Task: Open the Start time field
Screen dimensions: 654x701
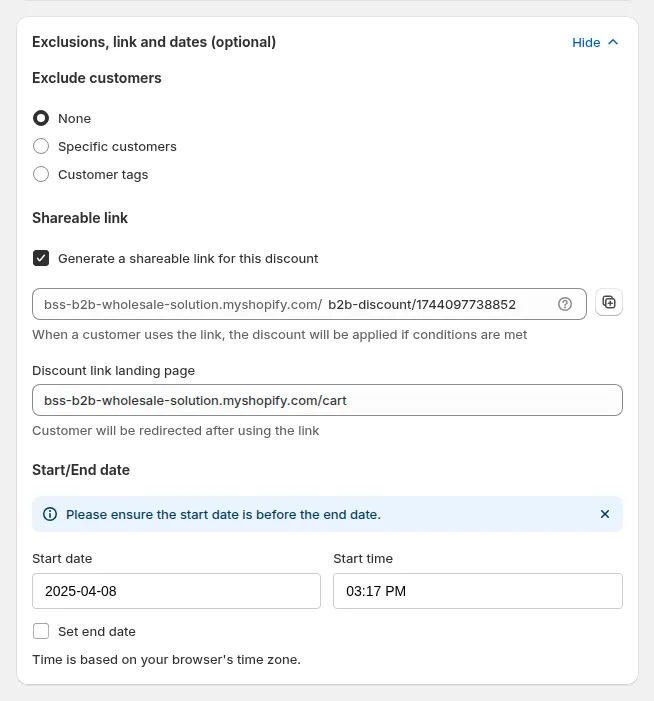Action: tap(478, 591)
